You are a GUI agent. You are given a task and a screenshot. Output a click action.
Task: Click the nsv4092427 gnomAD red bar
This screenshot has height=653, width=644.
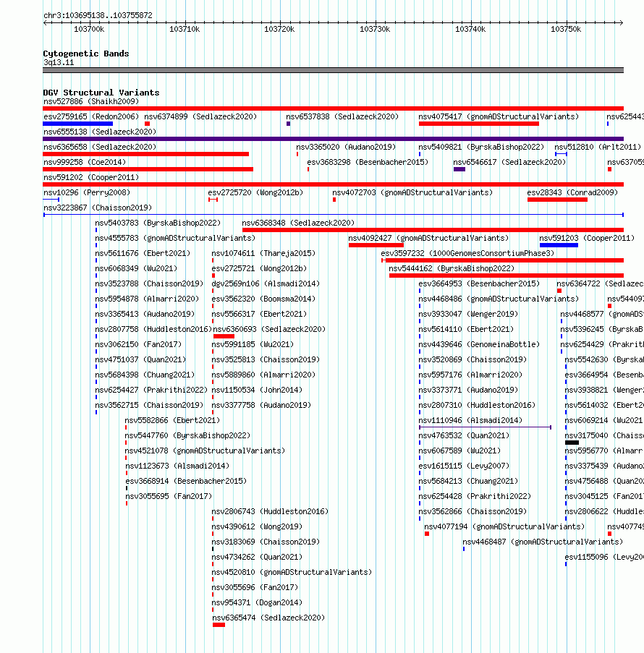pos(376,245)
